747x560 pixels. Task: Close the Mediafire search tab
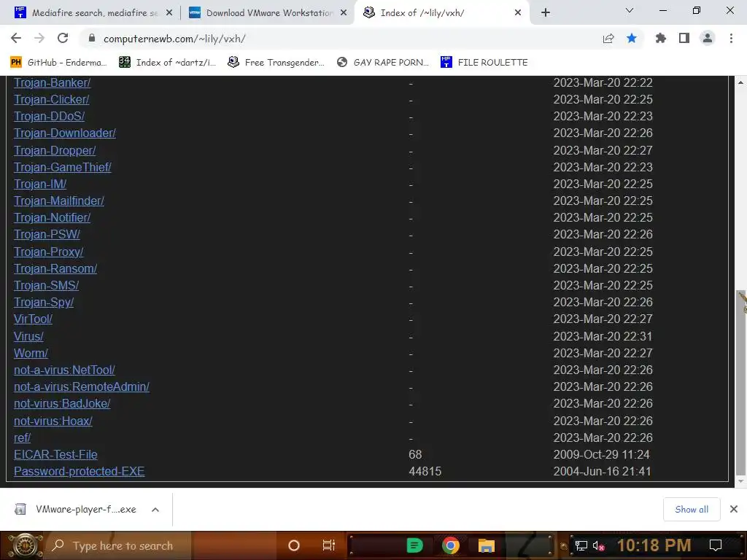(x=169, y=13)
